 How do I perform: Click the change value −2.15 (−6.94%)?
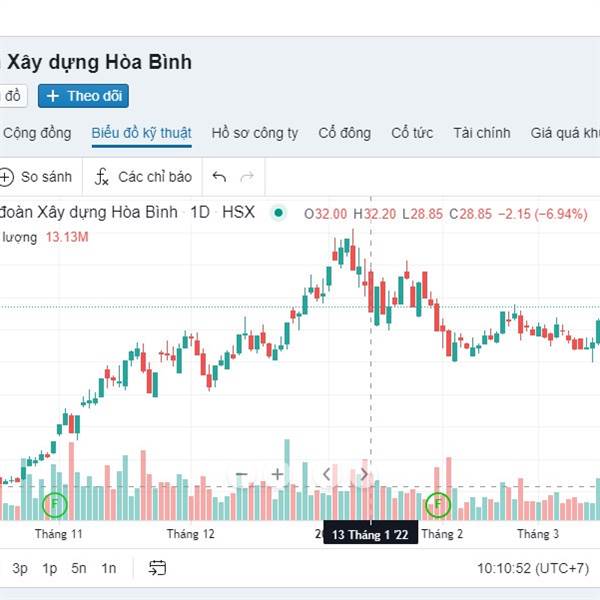pyautogui.click(x=543, y=214)
